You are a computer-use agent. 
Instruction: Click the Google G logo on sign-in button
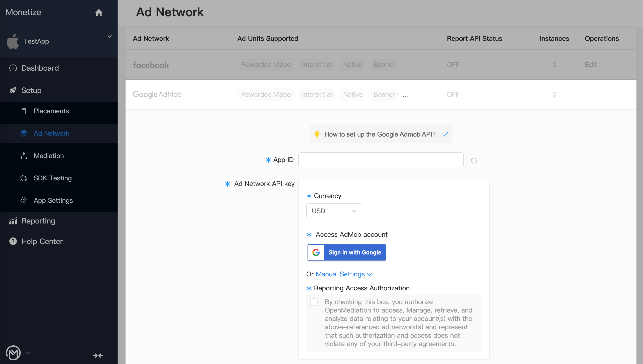[316, 252]
